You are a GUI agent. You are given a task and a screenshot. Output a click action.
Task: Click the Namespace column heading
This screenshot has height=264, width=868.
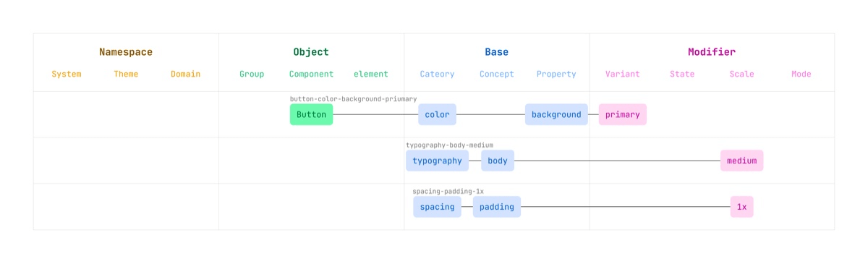click(126, 52)
